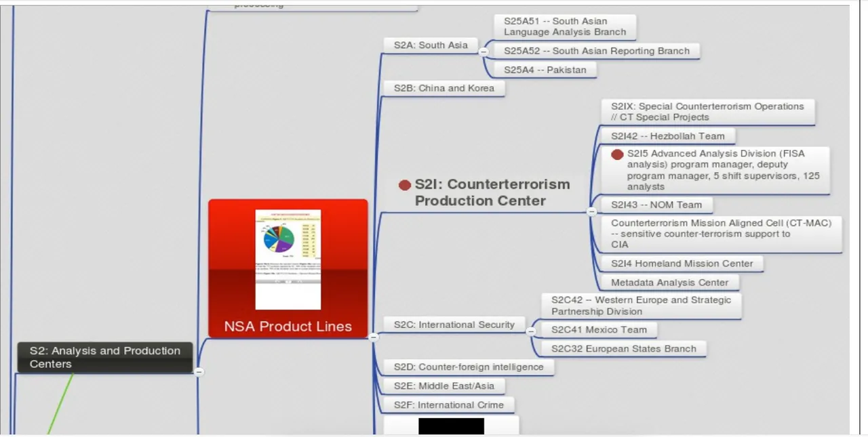
Task: Select the S25A4 -- Pakistan node
Action: pos(545,70)
